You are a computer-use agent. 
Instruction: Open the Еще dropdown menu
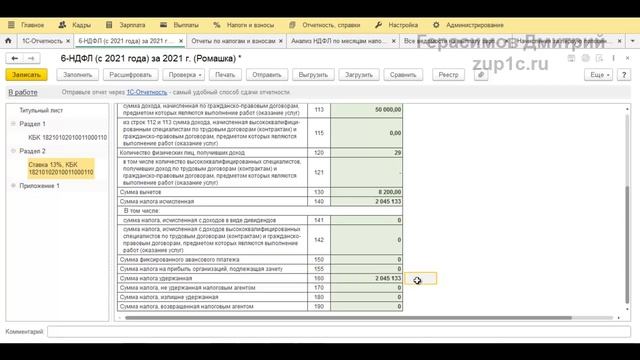[x=598, y=75]
